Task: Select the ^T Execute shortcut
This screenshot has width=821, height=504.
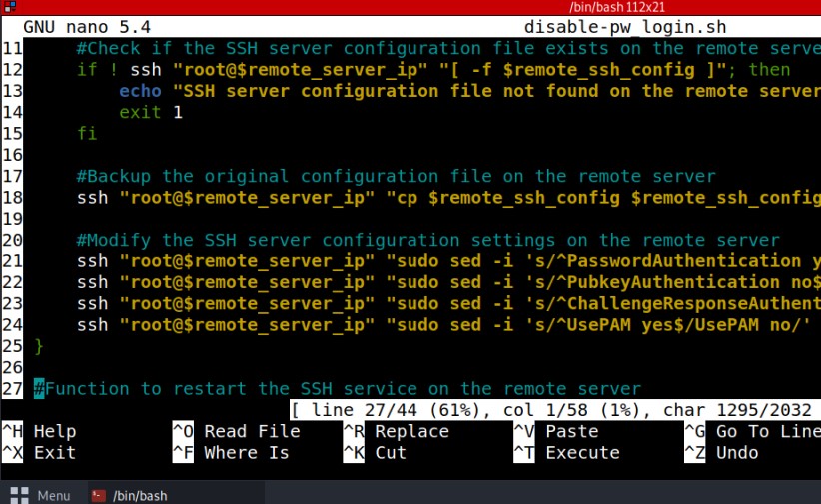Action: coord(565,452)
